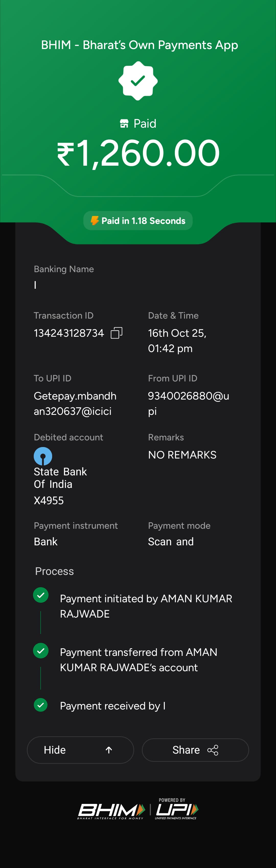Click the check icon beside Payment initiated
This screenshot has height=868, width=276.
(41, 595)
